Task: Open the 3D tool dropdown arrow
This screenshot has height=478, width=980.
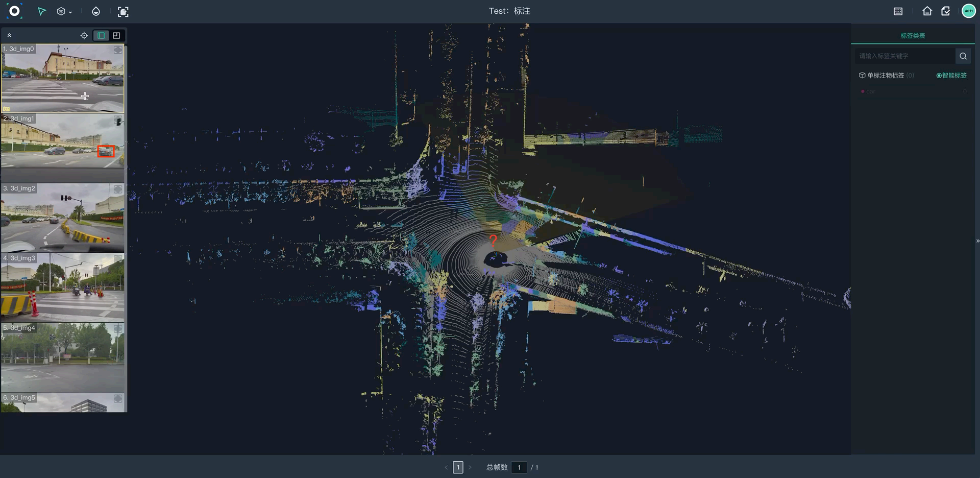Action: 70,12
